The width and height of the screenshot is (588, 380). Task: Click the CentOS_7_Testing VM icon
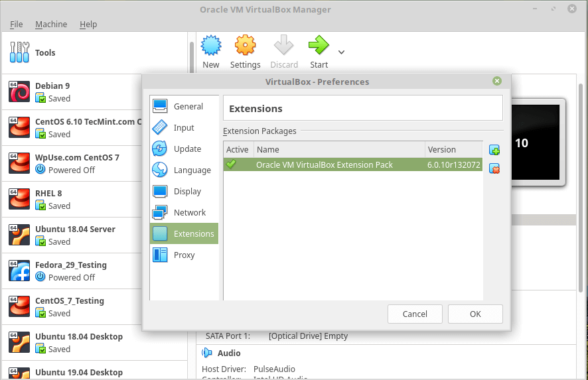19,306
